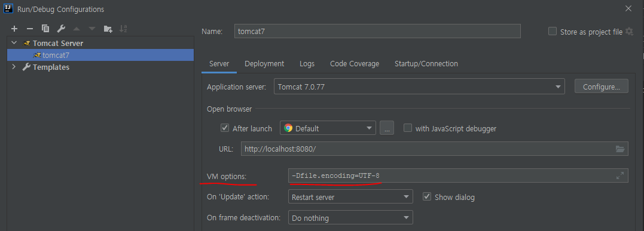The height and width of the screenshot is (231, 644).
Task: Click the 'Application server:' label
Action: [237, 87]
